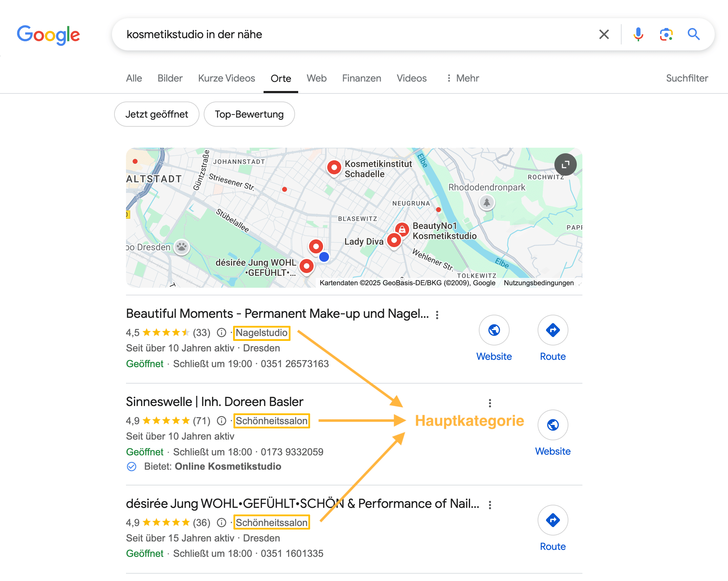Start voice search with microphone icon
The width and height of the screenshot is (728, 581).
638,34
